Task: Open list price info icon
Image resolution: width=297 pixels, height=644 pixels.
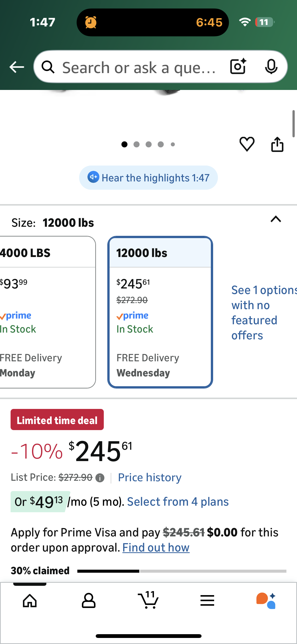Action: [100, 478]
